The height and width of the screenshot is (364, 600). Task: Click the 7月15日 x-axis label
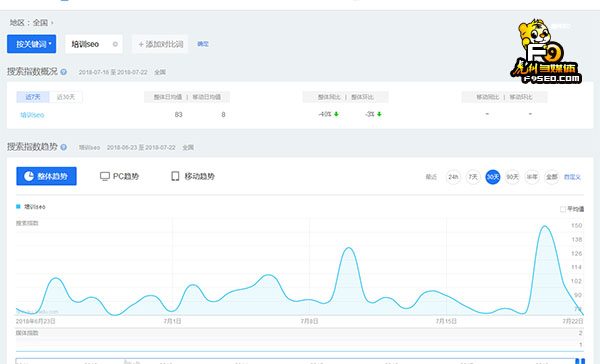tap(446, 321)
